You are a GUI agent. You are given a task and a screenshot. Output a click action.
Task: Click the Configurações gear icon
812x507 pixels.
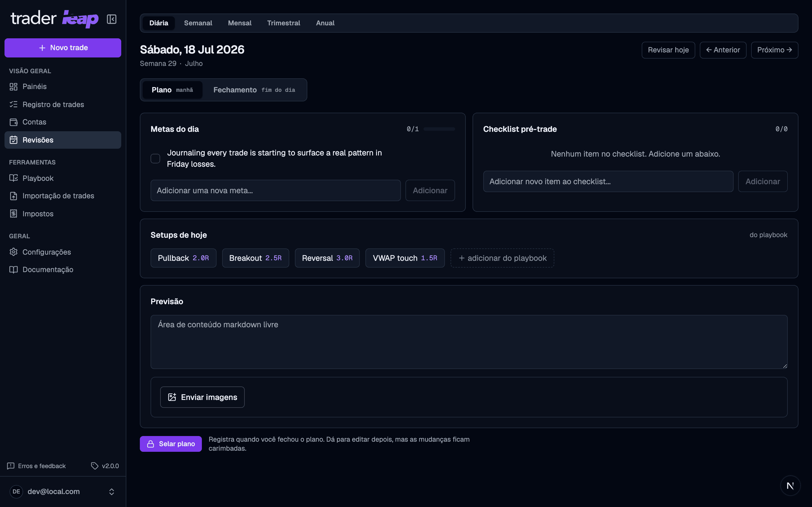point(14,252)
